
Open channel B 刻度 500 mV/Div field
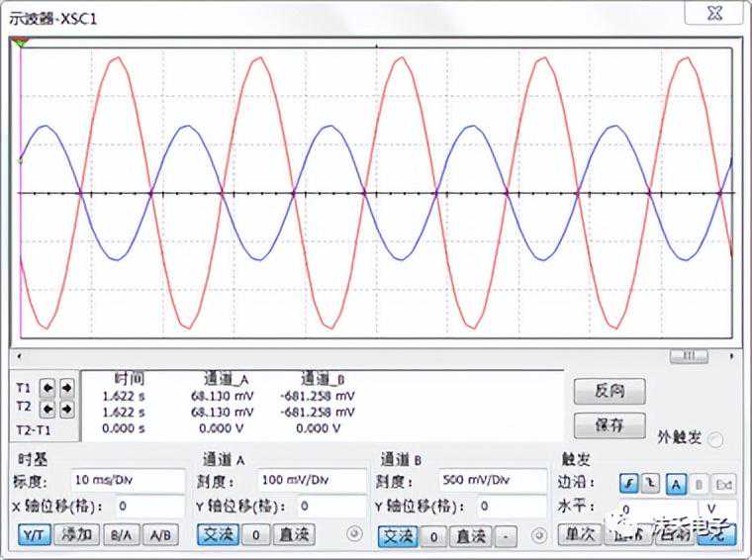click(492, 481)
